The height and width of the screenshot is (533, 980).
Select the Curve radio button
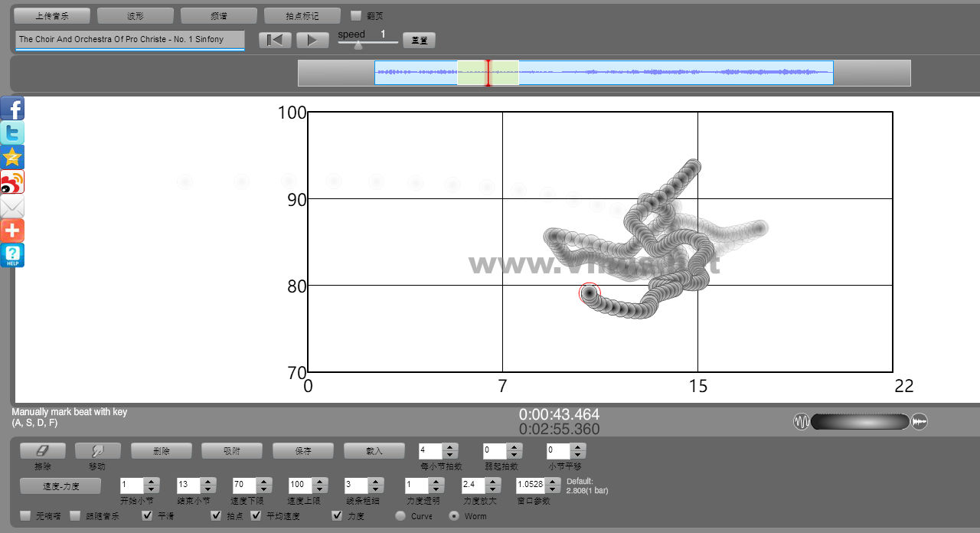point(400,515)
